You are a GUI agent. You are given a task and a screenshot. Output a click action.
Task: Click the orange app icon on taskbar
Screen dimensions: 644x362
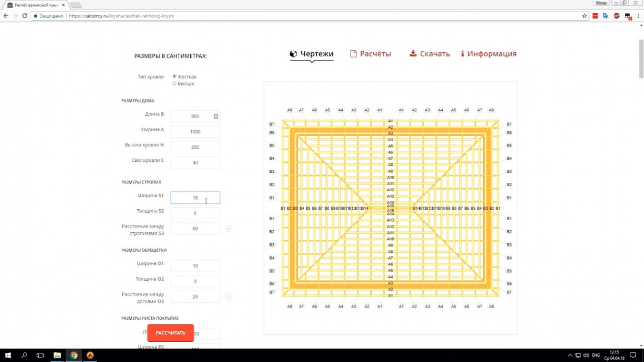[90, 355]
